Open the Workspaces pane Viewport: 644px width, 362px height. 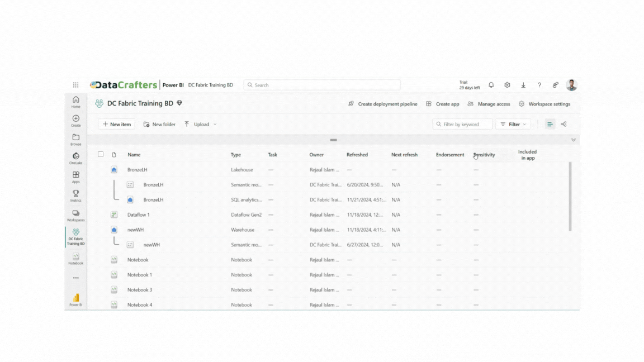76,216
